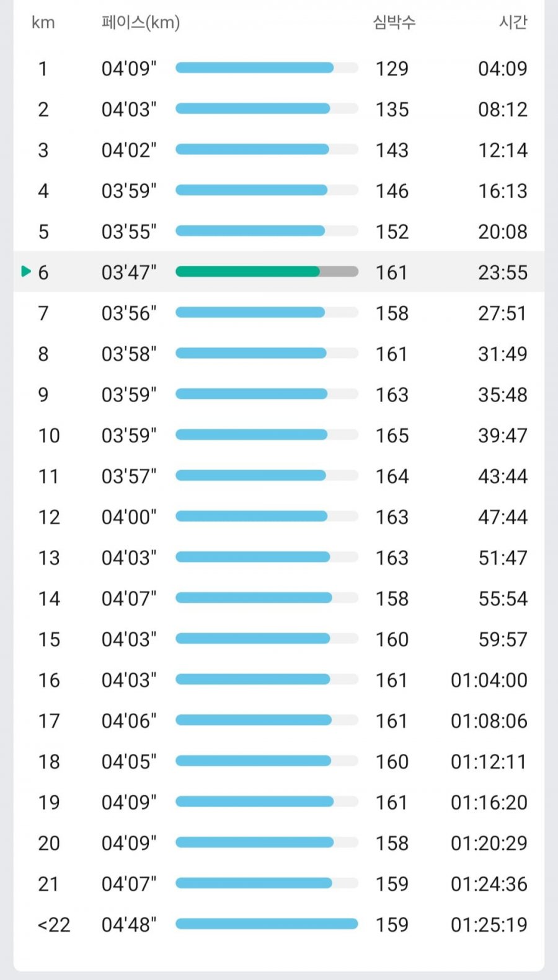Click the green arrow marker beside km 6
The width and height of the screenshot is (558, 980).
point(26,271)
